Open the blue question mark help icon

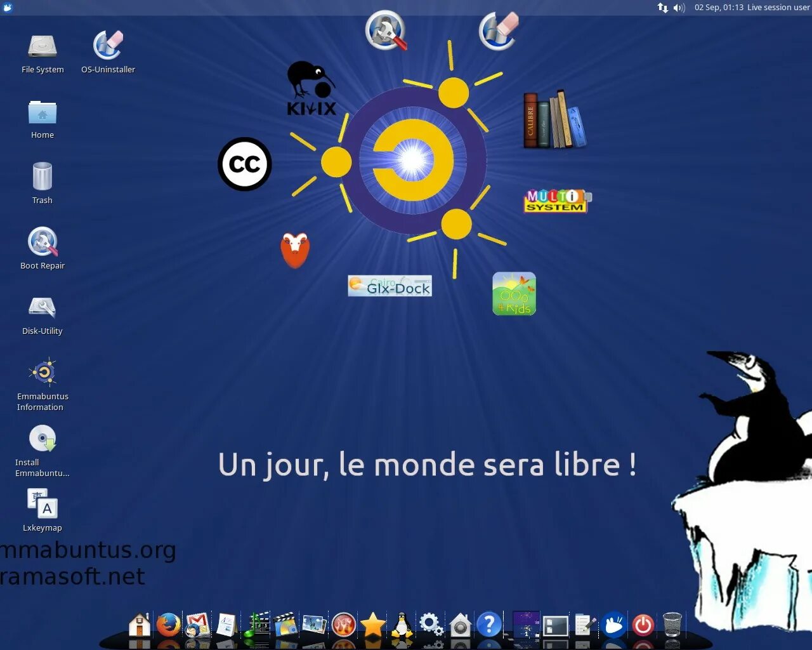click(489, 625)
